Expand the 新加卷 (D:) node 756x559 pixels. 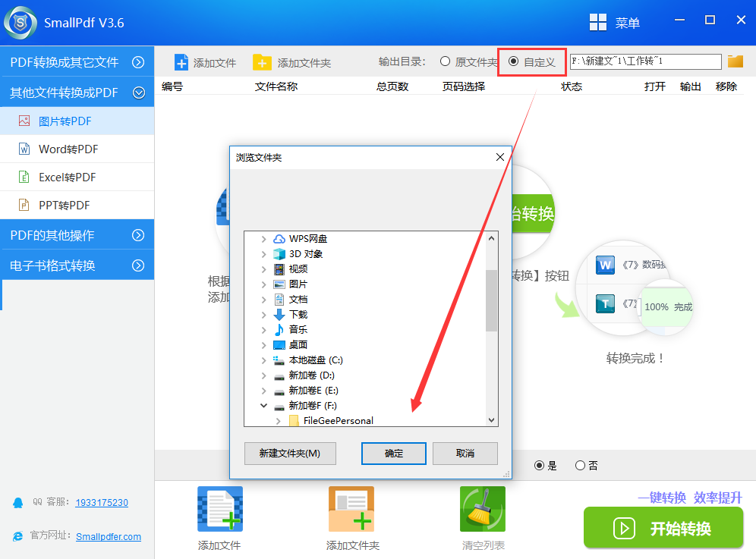(263, 375)
